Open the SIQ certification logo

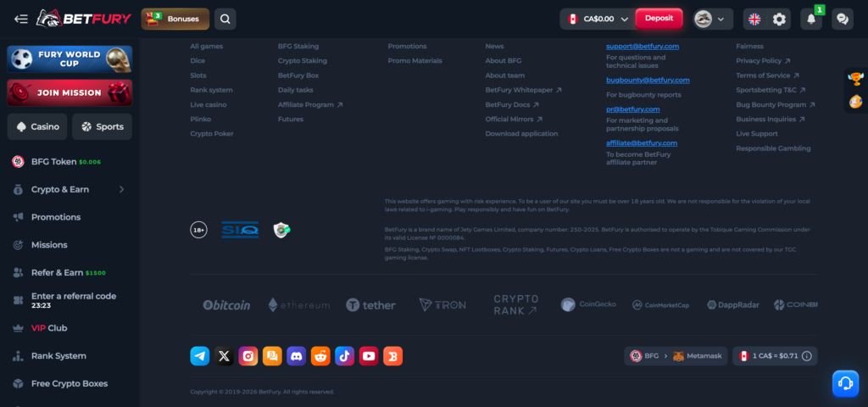click(240, 230)
